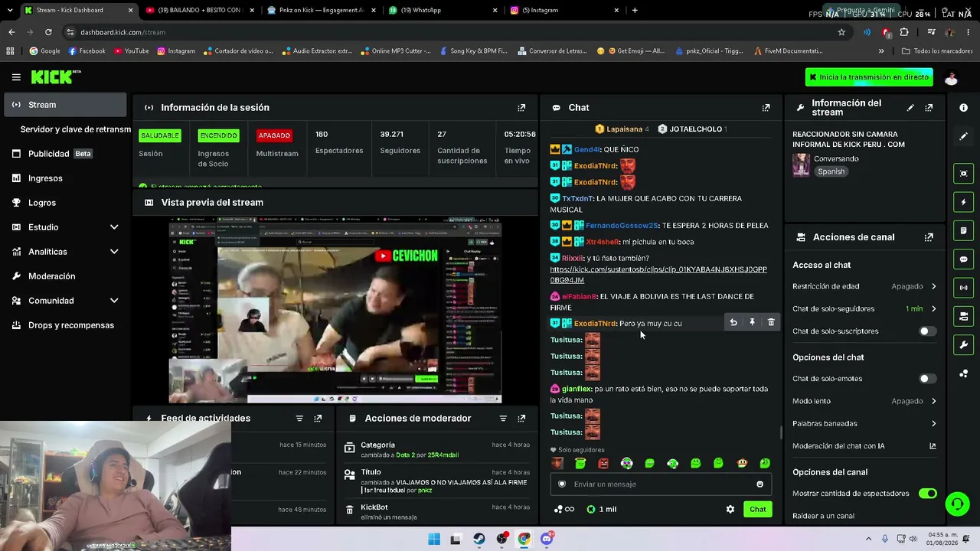Viewport: 980px width, 551px height.
Task: Toggle the broadcast signal widget icon in sidebar
Action: click(963, 288)
